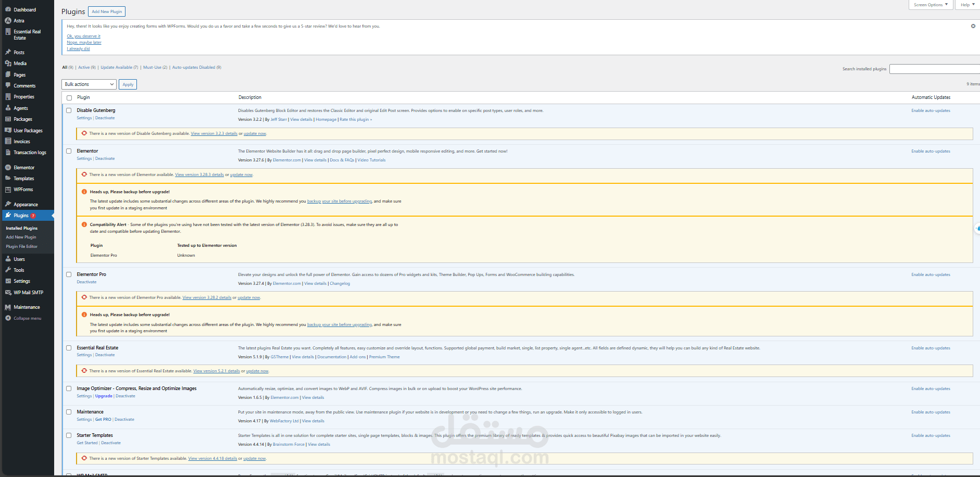
Task: Select the Elementor plugin checkbox
Action: (x=69, y=151)
